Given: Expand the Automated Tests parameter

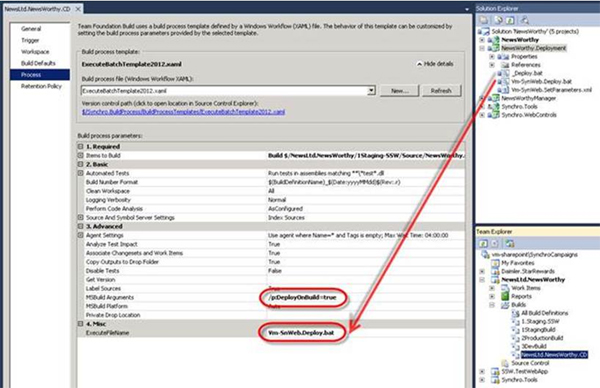Looking at the screenshot, I should pos(80,173).
